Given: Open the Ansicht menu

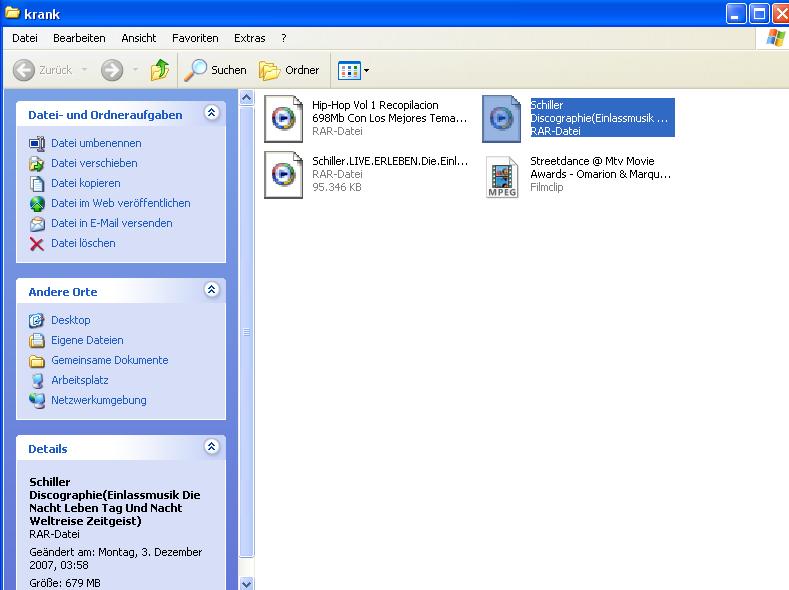Looking at the screenshot, I should click(x=138, y=38).
